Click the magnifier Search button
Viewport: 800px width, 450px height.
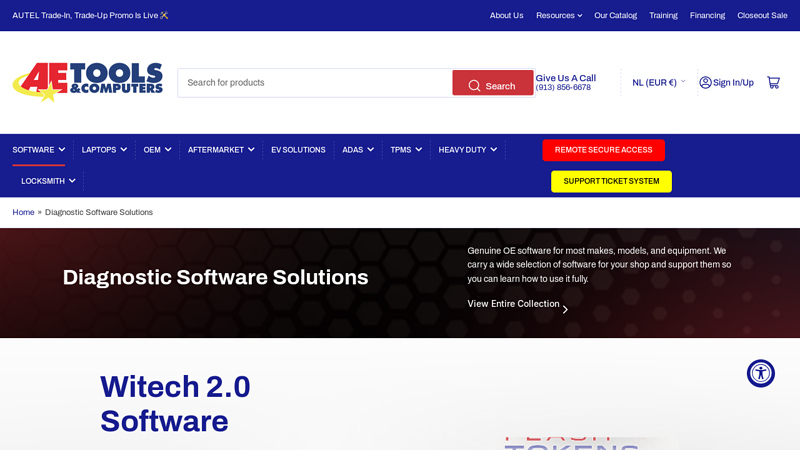(x=492, y=83)
